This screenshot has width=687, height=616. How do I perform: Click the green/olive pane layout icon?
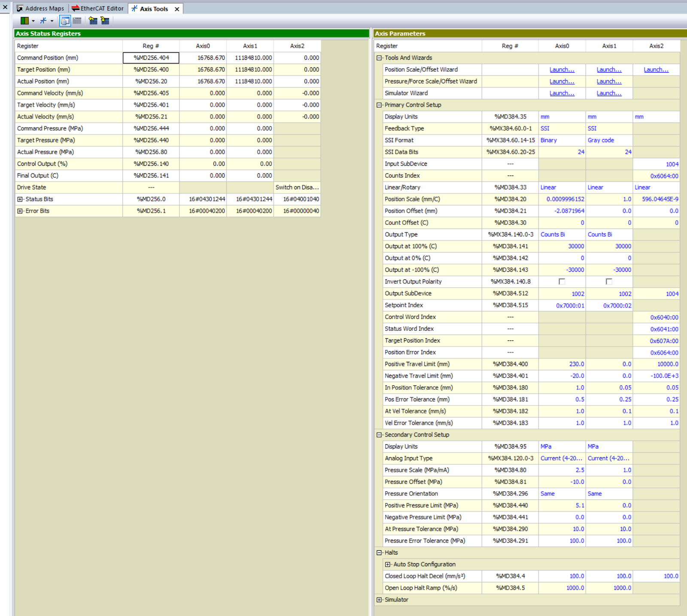pyautogui.click(x=24, y=21)
